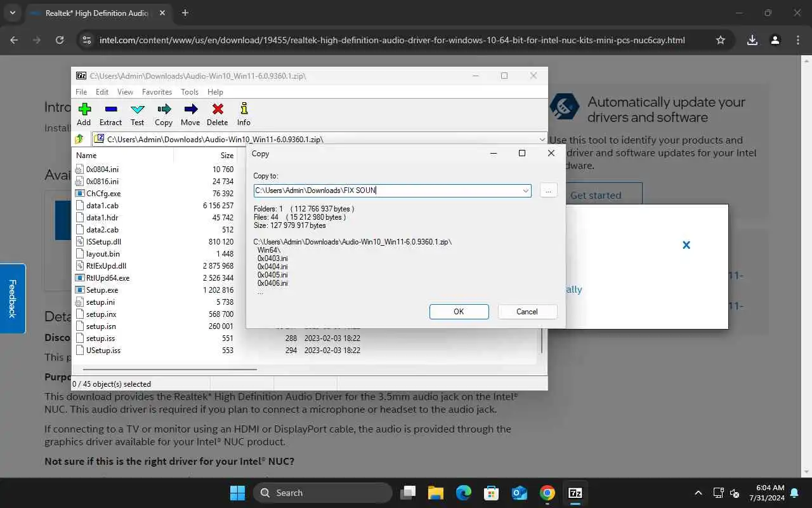Click Cancel in the Copy dialog
Image resolution: width=812 pixels, height=508 pixels.
[527, 312]
